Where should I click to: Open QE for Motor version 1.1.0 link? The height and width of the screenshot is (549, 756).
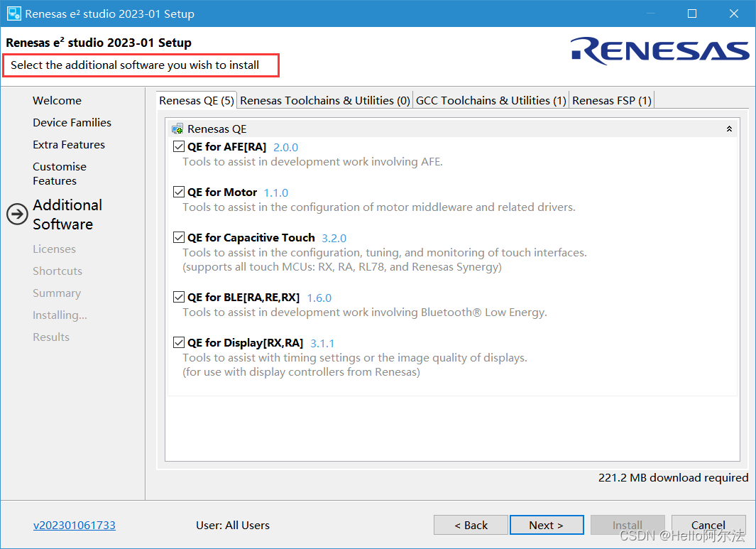click(276, 193)
